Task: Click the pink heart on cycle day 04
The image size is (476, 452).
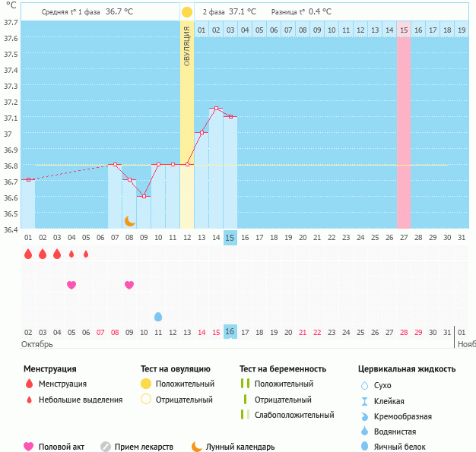Action: coord(71,285)
